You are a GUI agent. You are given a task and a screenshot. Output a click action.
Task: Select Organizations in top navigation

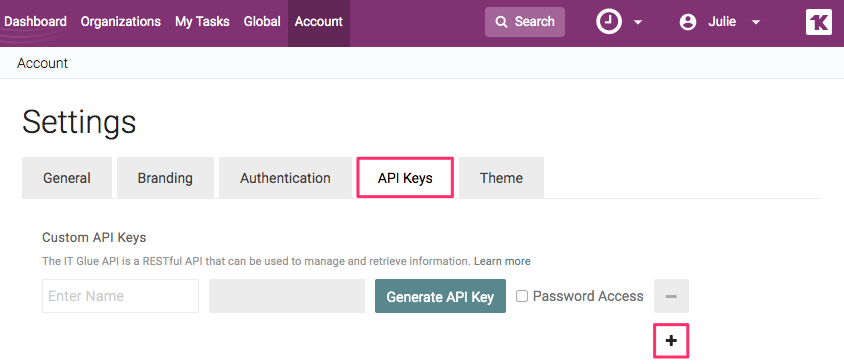[x=121, y=22]
